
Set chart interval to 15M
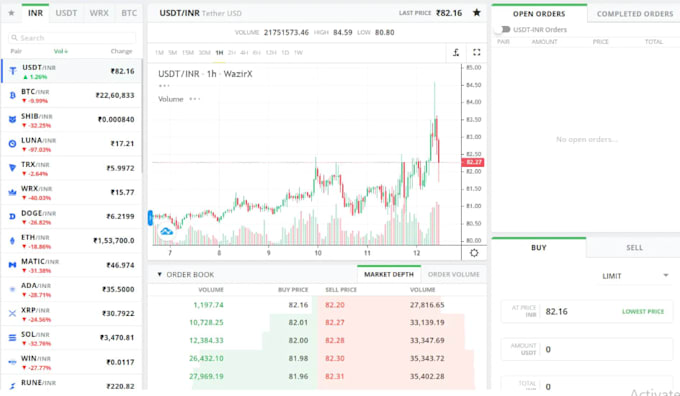click(x=188, y=52)
